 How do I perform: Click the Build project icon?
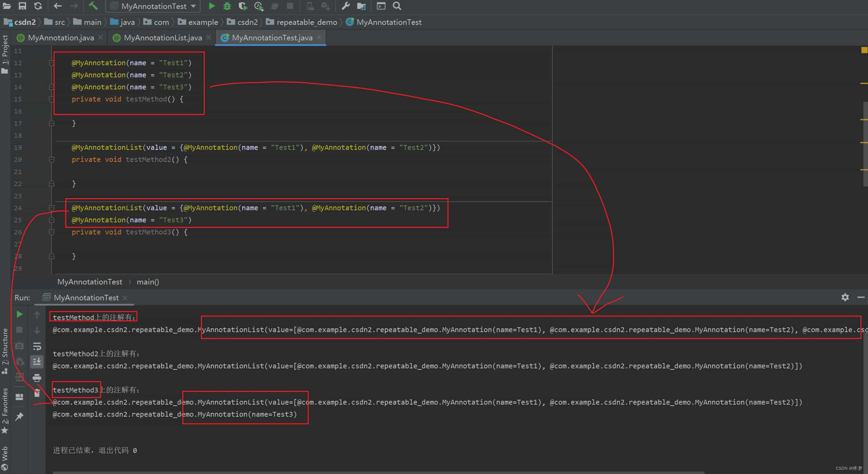point(94,6)
